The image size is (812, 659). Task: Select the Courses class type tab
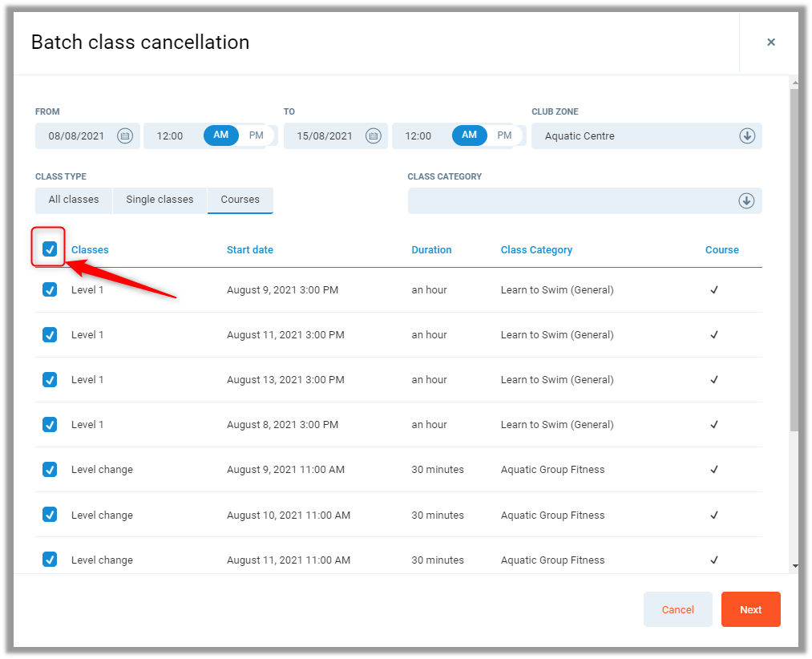240,200
